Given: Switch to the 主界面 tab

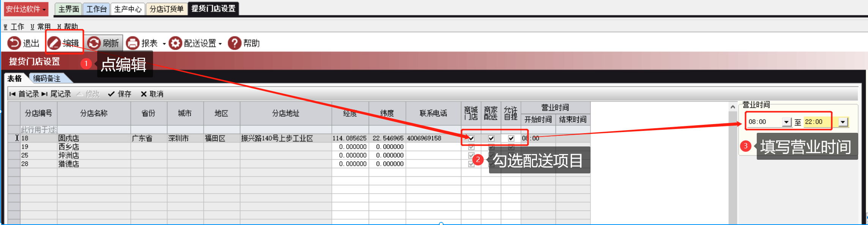Looking at the screenshot, I should pyautogui.click(x=69, y=9).
